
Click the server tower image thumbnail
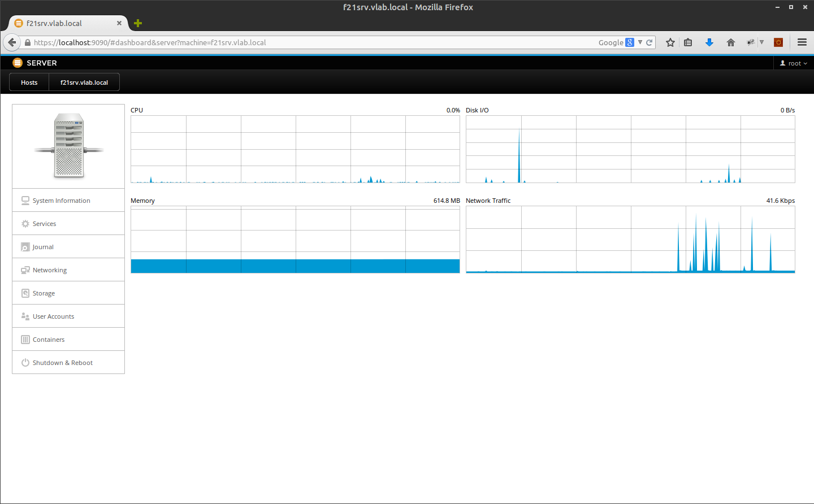68,146
